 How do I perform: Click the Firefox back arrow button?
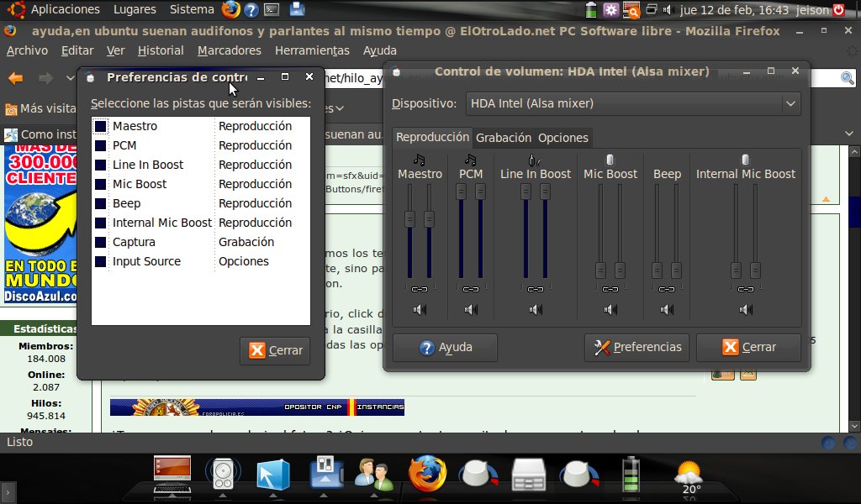coord(16,78)
